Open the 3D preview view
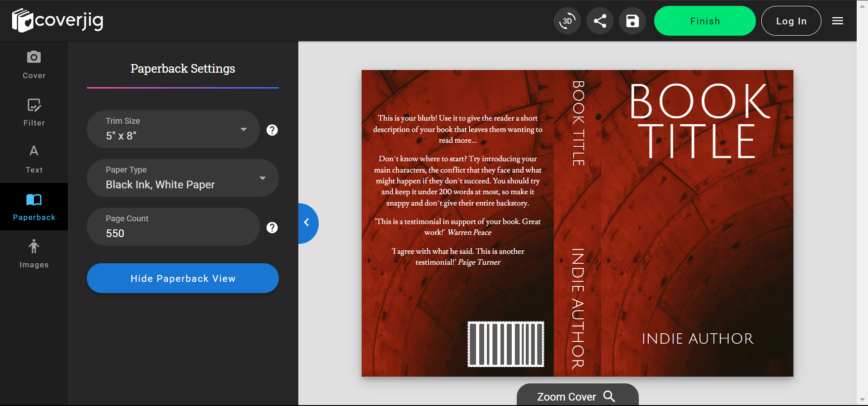The width and height of the screenshot is (868, 406). coord(567,21)
